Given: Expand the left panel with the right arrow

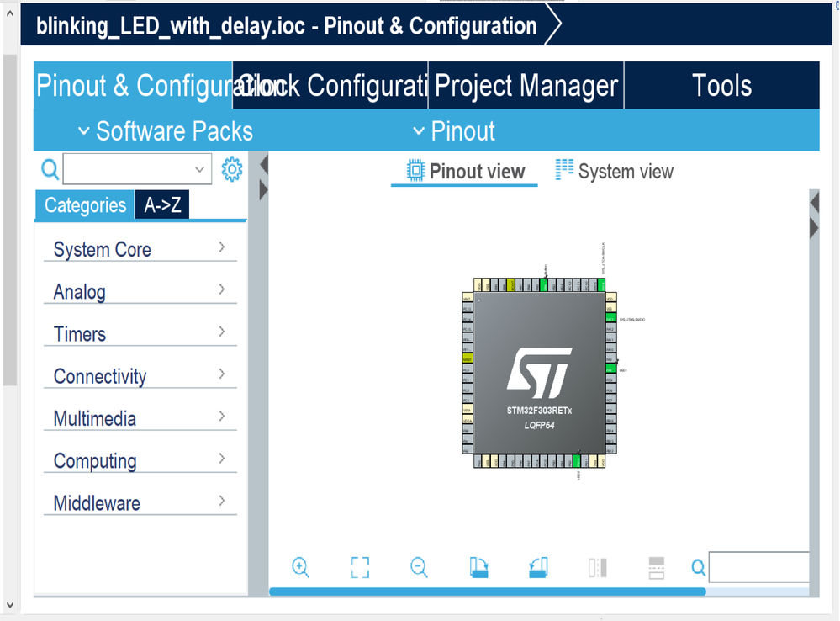Looking at the screenshot, I should [263, 190].
